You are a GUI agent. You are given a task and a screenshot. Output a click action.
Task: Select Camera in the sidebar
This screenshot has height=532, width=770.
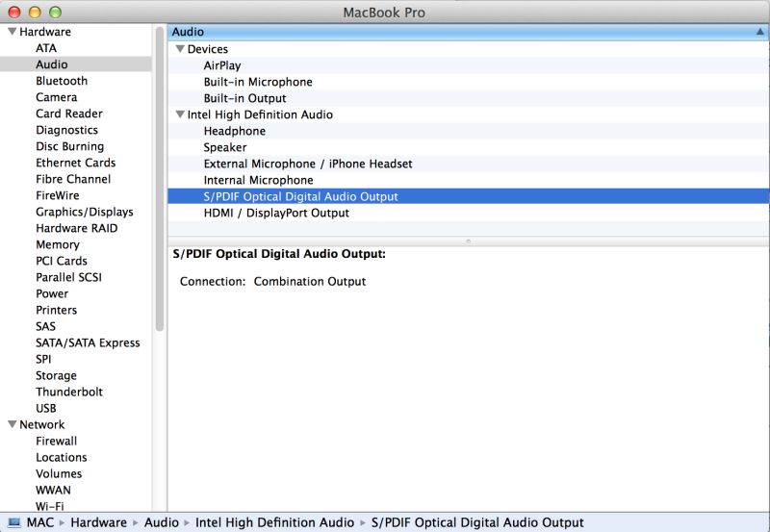[x=57, y=97]
